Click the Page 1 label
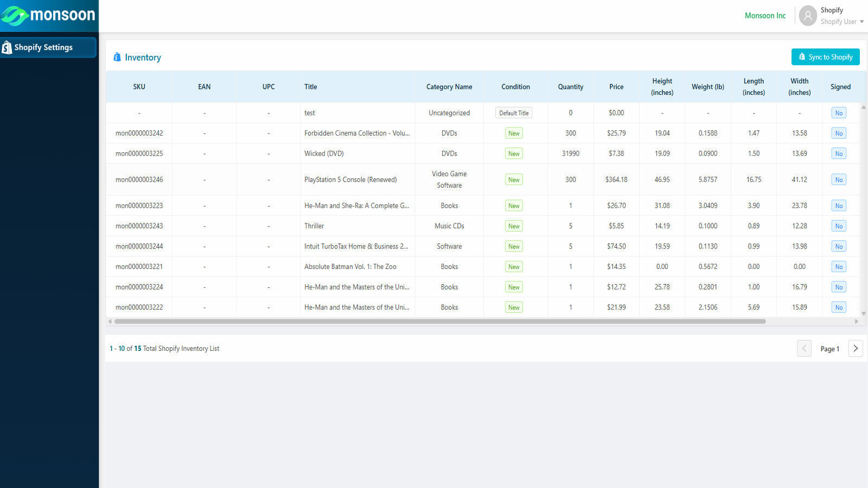Image resolution: width=868 pixels, height=488 pixels. (x=829, y=349)
